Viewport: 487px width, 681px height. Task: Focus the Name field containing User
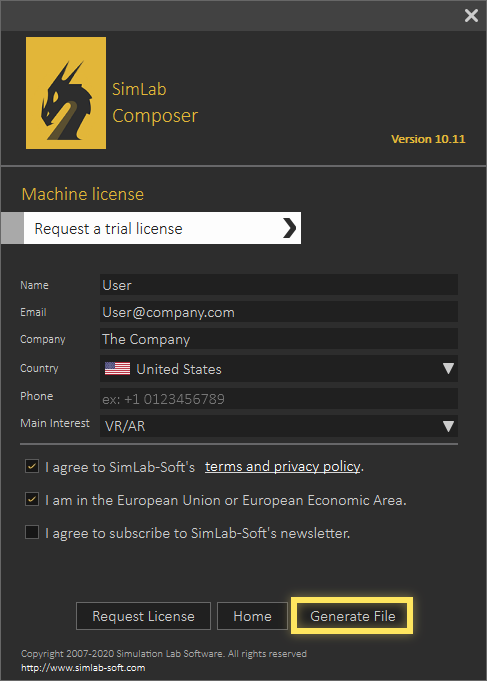[279, 285]
